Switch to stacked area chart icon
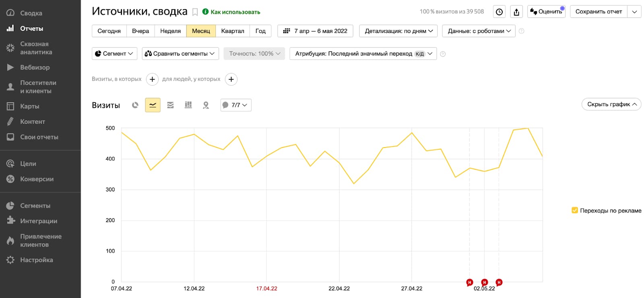Image resolution: width=644 pixels, height=298 pixels. click(170, 105)
